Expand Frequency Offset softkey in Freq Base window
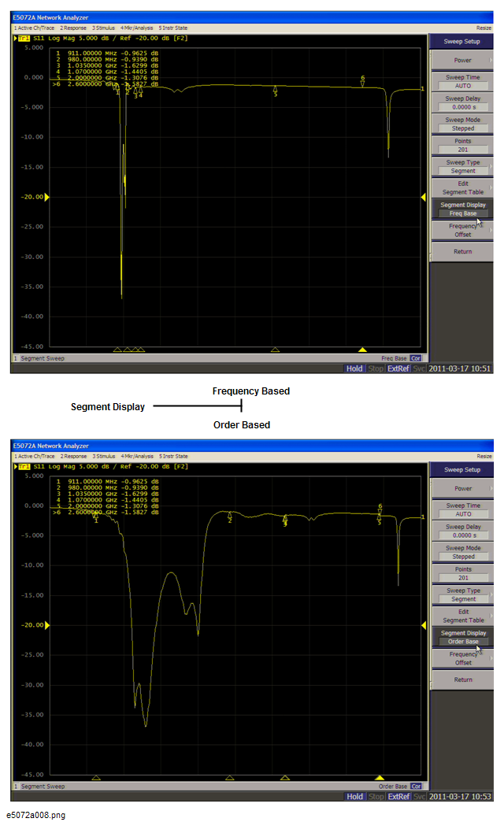Image resolution: width=504 pixels, height=822 pixels. [462, 230]
